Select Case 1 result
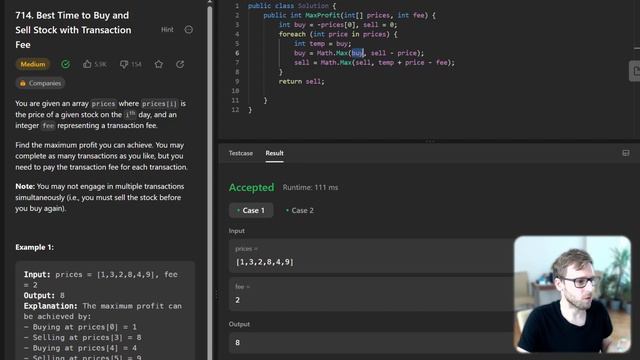Screen dimensions: 640x360 tap(251, 210)
